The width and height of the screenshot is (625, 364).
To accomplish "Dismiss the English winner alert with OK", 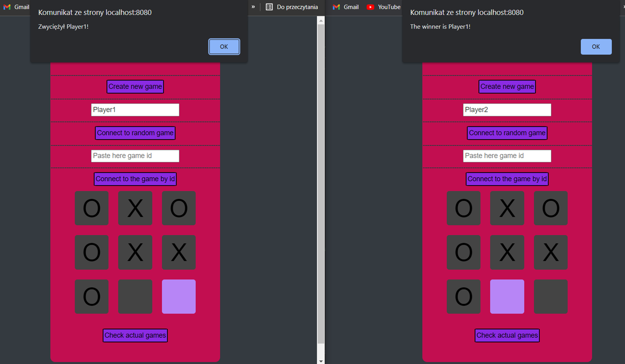I will click(x=596, y=47).
